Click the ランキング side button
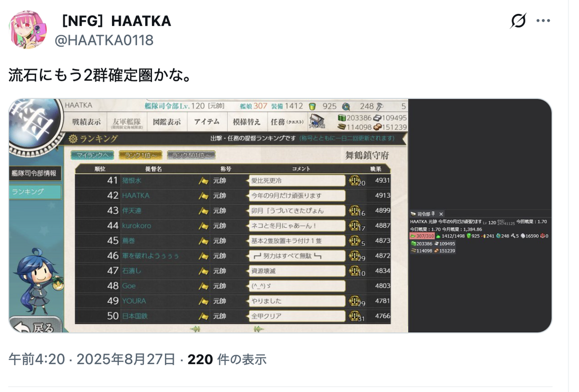Viewport: 579px width, 392px height. point(35,192)
